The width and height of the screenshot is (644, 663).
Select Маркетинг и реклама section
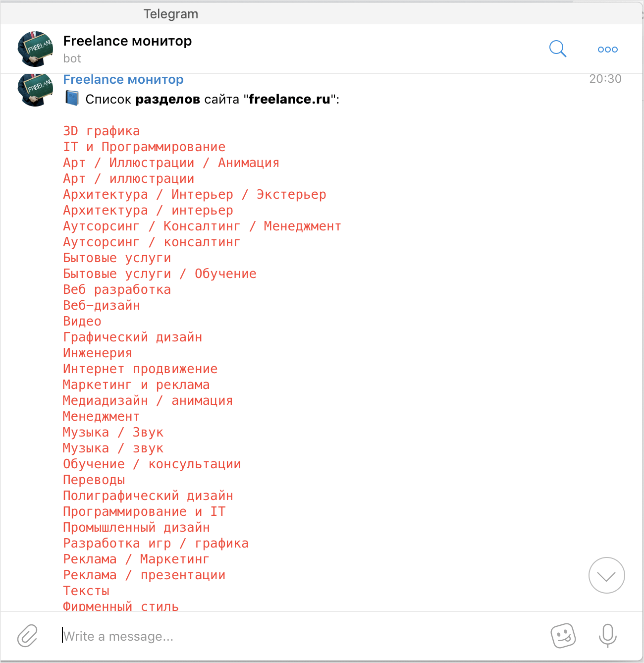(x=136, y=385)
